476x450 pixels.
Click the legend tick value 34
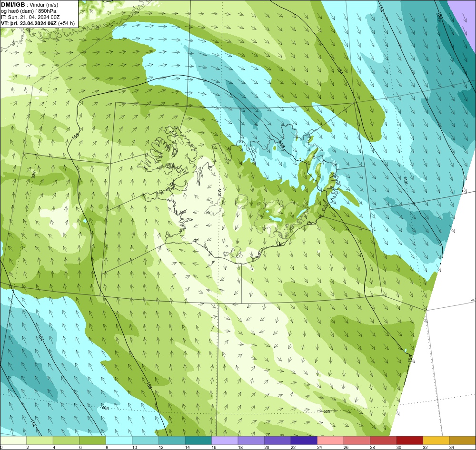tap(452, 447)
